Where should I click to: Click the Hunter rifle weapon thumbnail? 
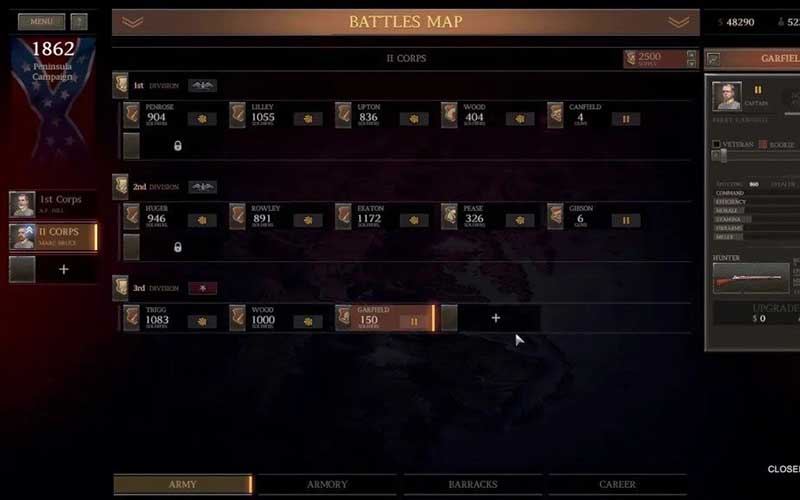point(751,279)
